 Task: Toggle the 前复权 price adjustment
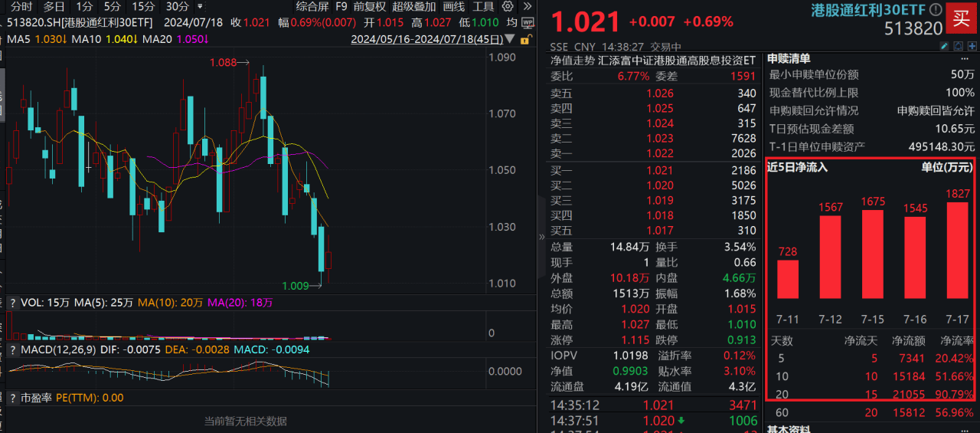369,6
